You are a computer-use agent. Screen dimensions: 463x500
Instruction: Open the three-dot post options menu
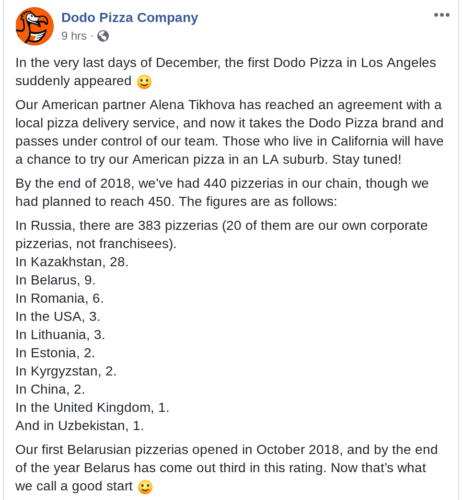click(442, 15)
